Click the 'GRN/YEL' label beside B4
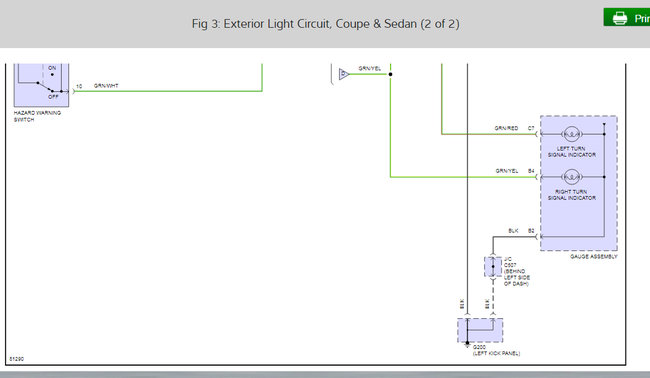 point(507,171)
